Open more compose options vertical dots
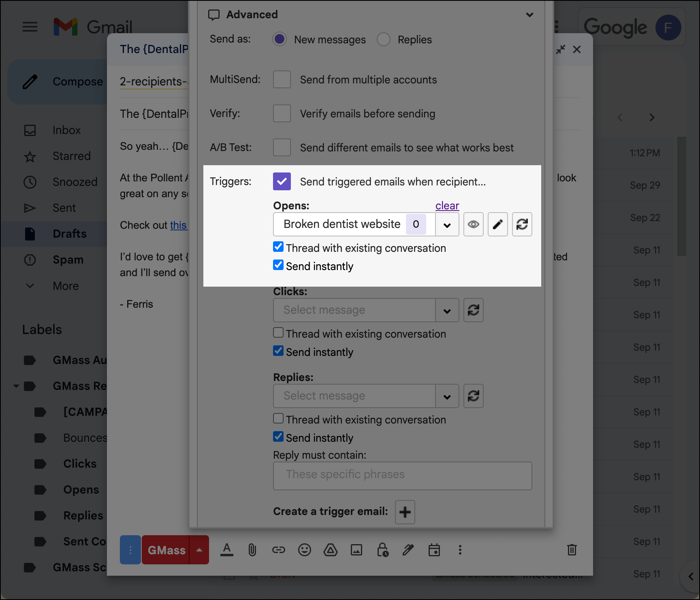This screenshot has width=700, height=600. 460,550
